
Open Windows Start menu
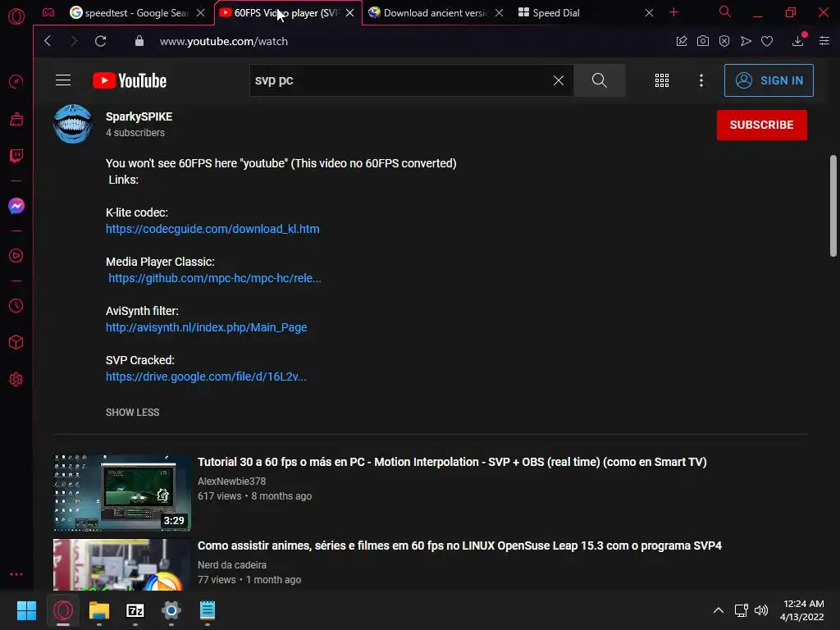[x=26, y=610]
